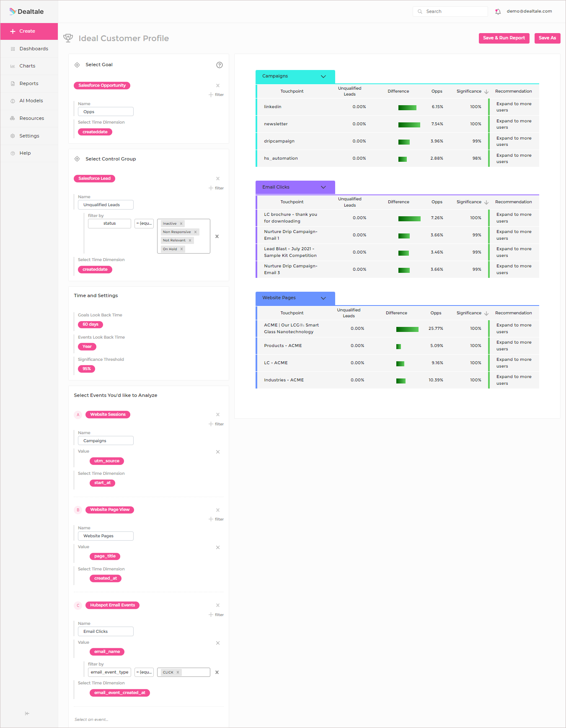Click the Website Sessions event tag
The image size is (566, 728).
click(x=108, y=415)
